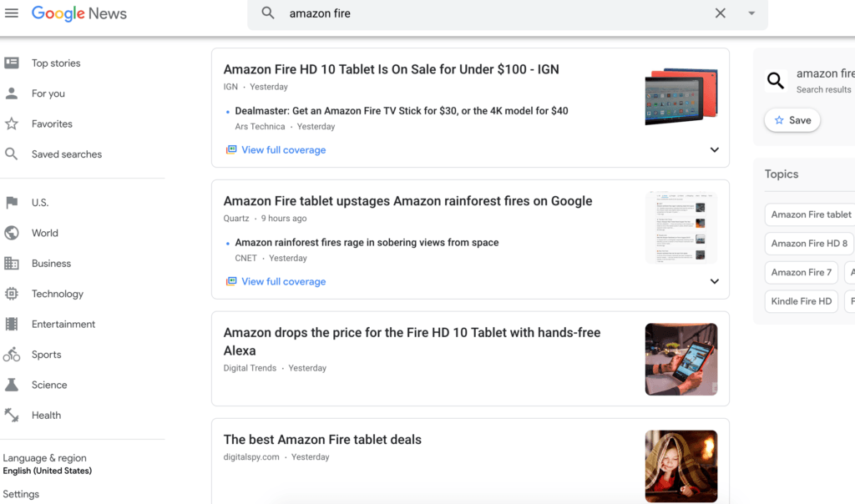Image resolution: width=855 pixels, height=504 pixels.
Task: Clear the search query with X icon
Action: [x=721, y=13]
